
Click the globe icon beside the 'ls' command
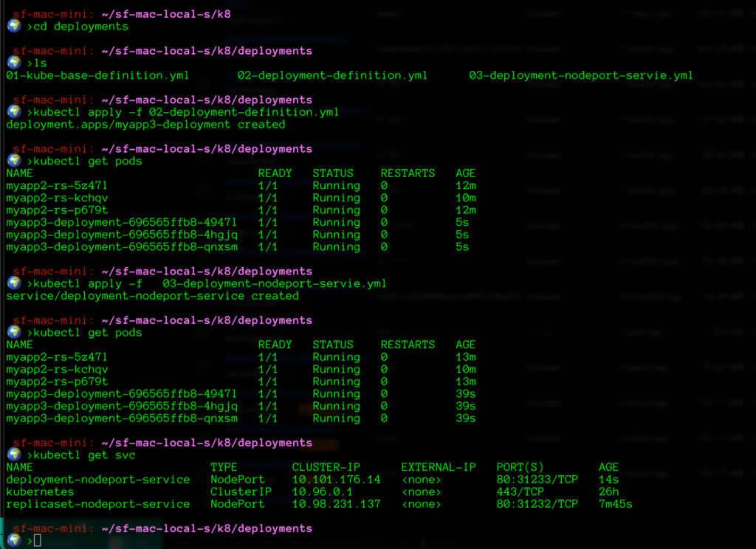click(x=13, y=63)
